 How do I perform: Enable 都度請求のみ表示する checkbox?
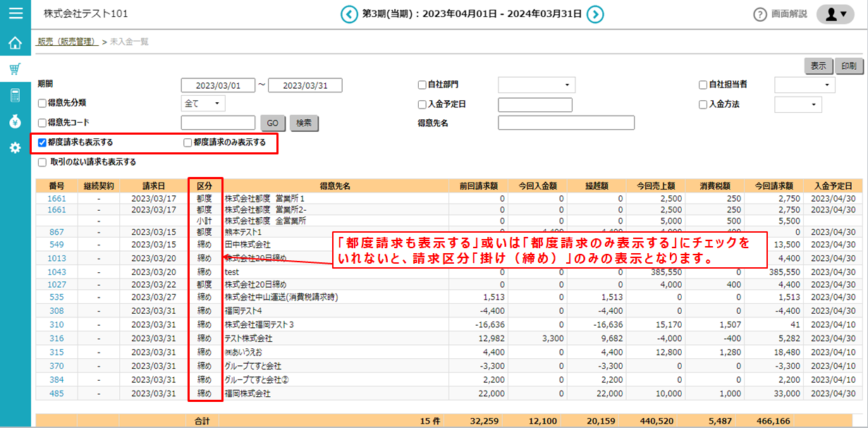coord(188,142)
